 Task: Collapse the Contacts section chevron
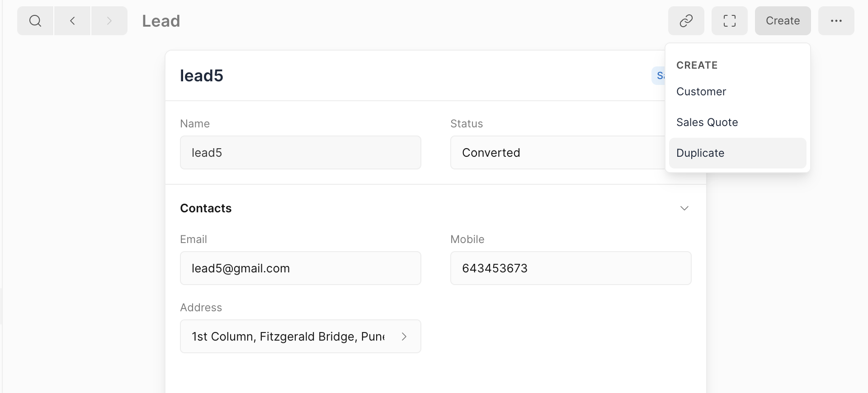(x=684, y=208)
